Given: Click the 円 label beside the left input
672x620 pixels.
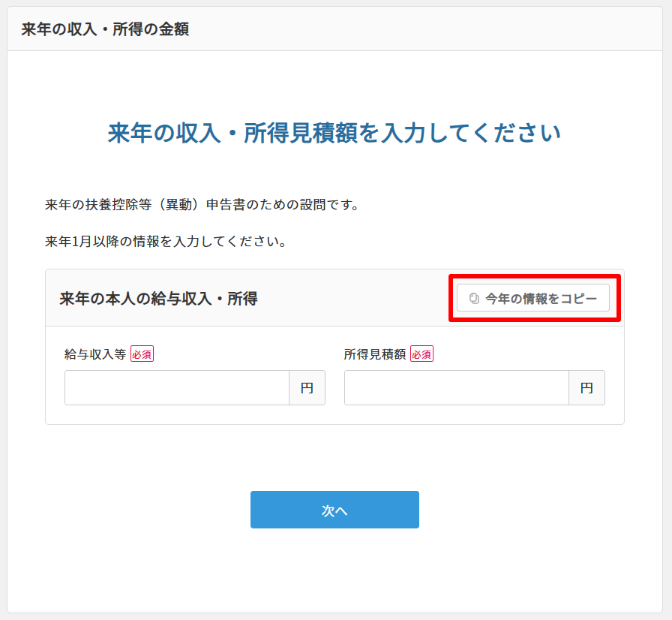Looking at the screenshot, I should point(307,387).
